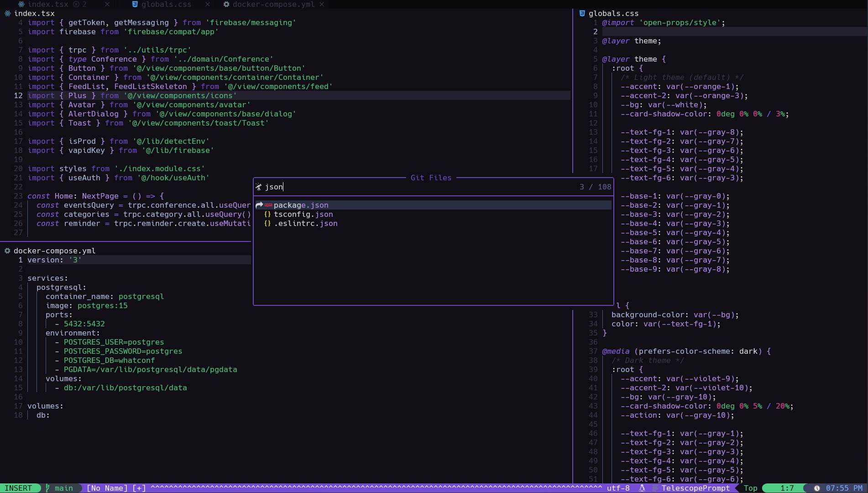Image resolution: width=868 pixels, height=493 pixels.
Task: Click the [No Name] buffer label in statusline
Action: 107,488
